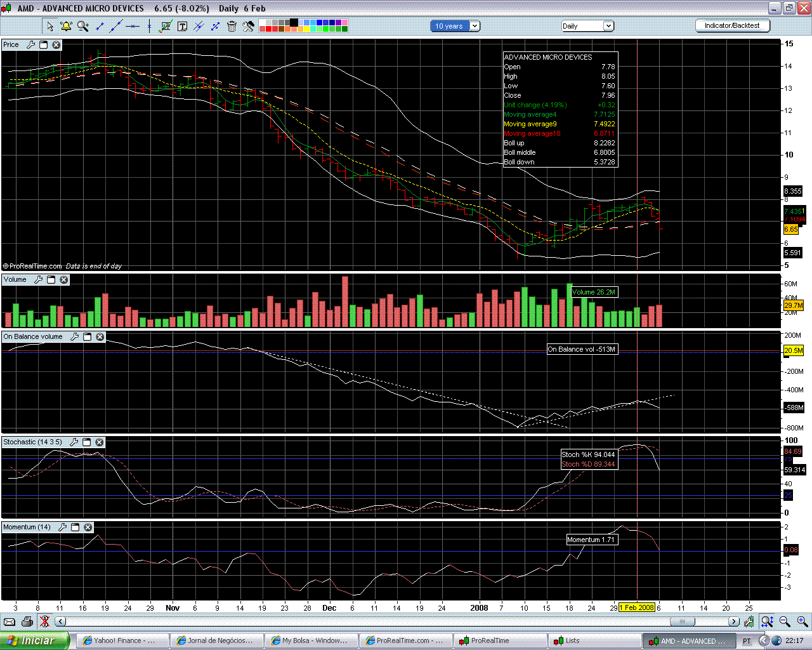Click the 'Volume 26.2M' label

click(594, 292)
